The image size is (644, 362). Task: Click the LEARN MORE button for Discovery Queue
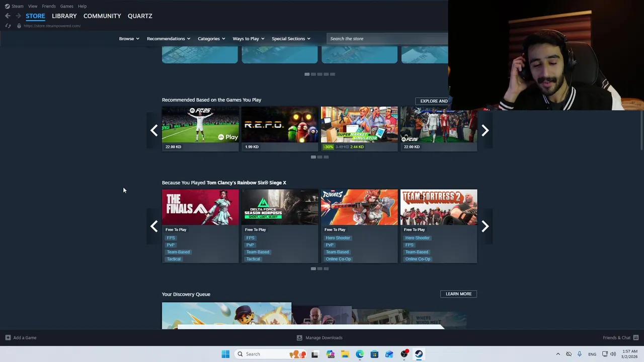[x=458, y=294]
